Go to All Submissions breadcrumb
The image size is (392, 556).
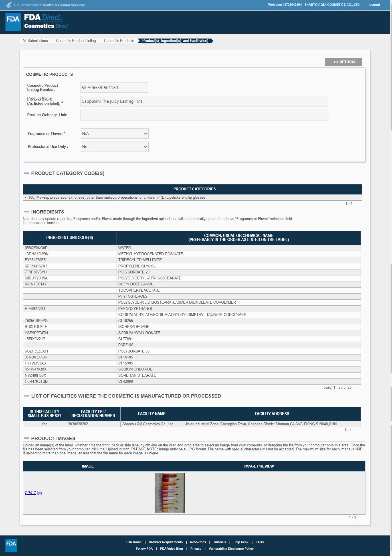[x=35, y=41]
